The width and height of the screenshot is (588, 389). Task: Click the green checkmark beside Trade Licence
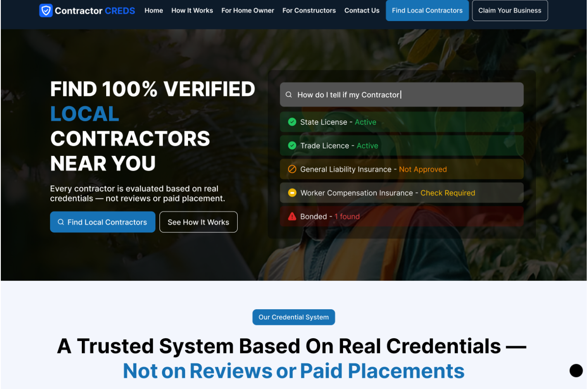coord(292,146)
